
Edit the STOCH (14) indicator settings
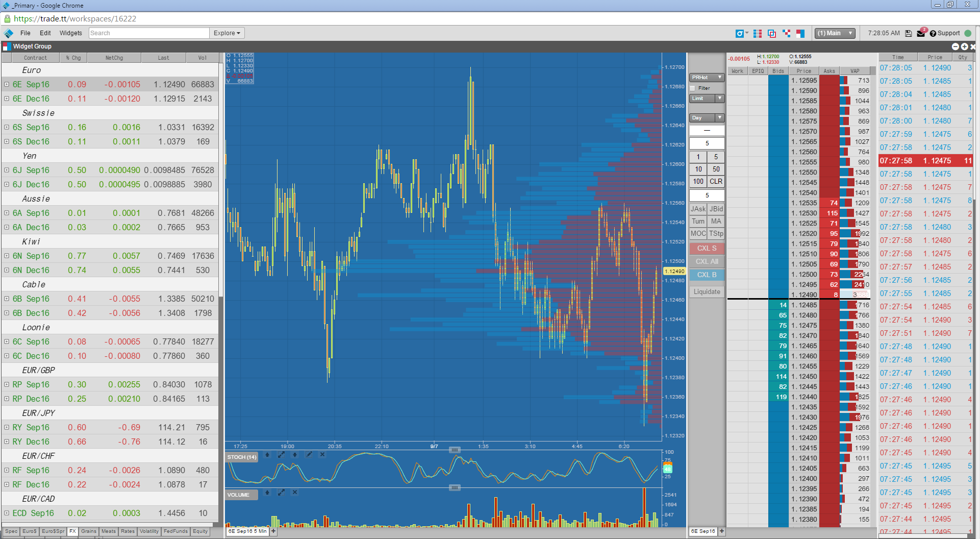pos(309,455)
